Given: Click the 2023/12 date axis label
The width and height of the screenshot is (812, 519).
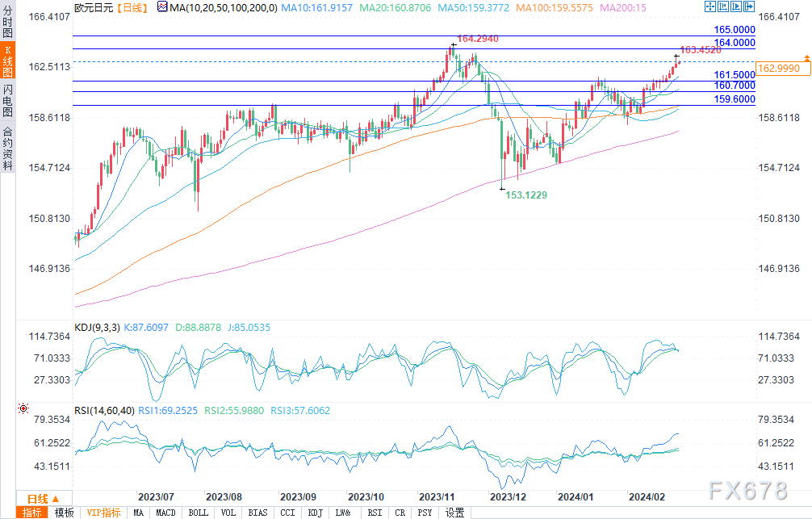Looking at the screenshot, I should pyautogui.click(x=508, y=496).
